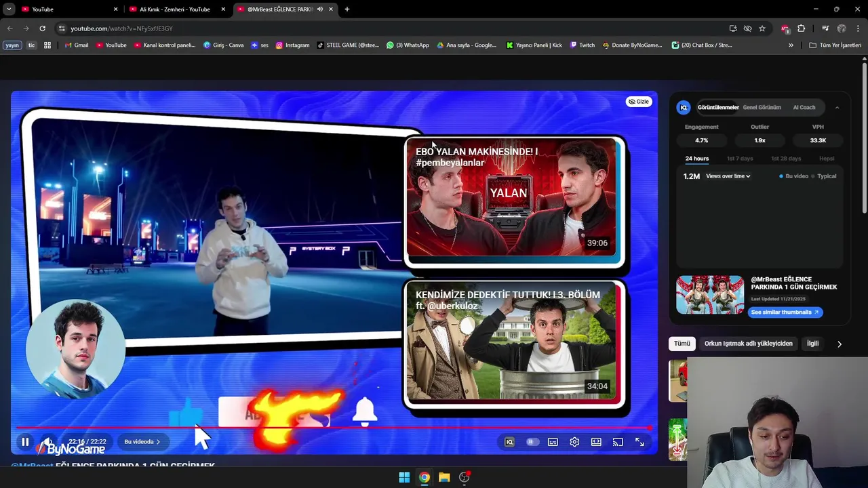Select the '1st 7 days' range tab
Screen dimensions: 868x488
(740, 159)
